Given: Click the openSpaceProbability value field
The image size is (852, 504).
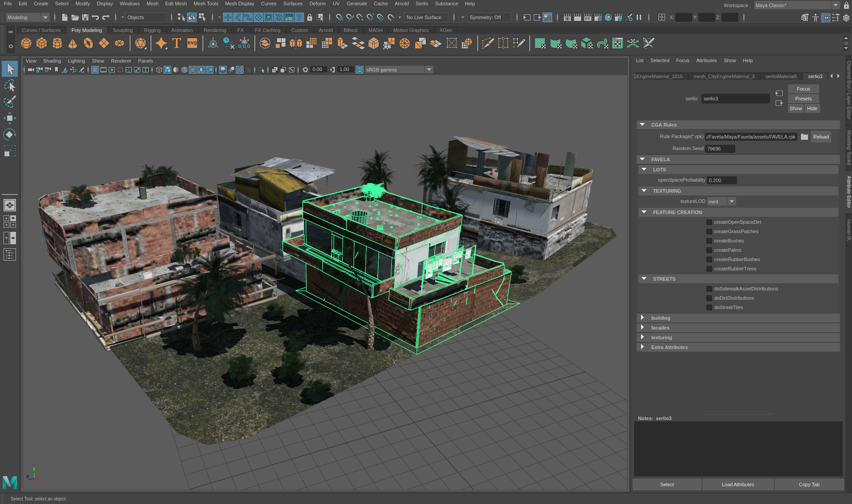Looking at the screenshot, I should 721,180.
